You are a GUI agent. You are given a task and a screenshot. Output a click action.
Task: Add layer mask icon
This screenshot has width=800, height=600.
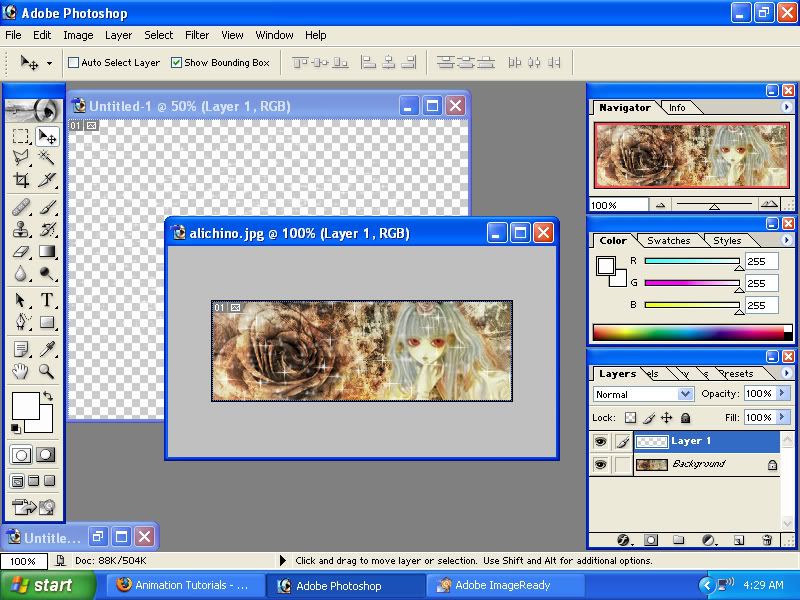tap(651, 540)
